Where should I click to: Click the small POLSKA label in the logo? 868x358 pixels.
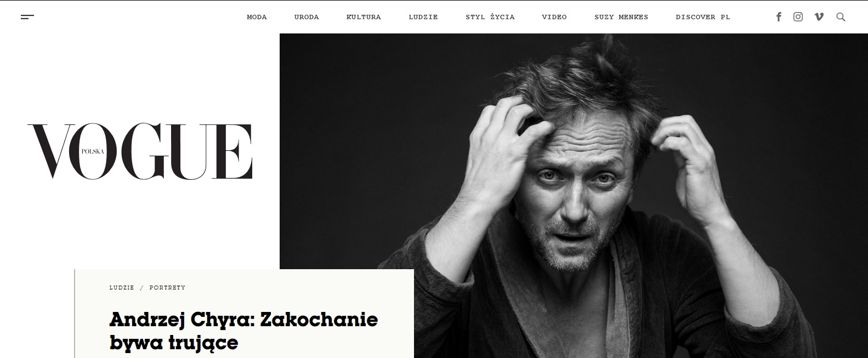coord(93,151)
